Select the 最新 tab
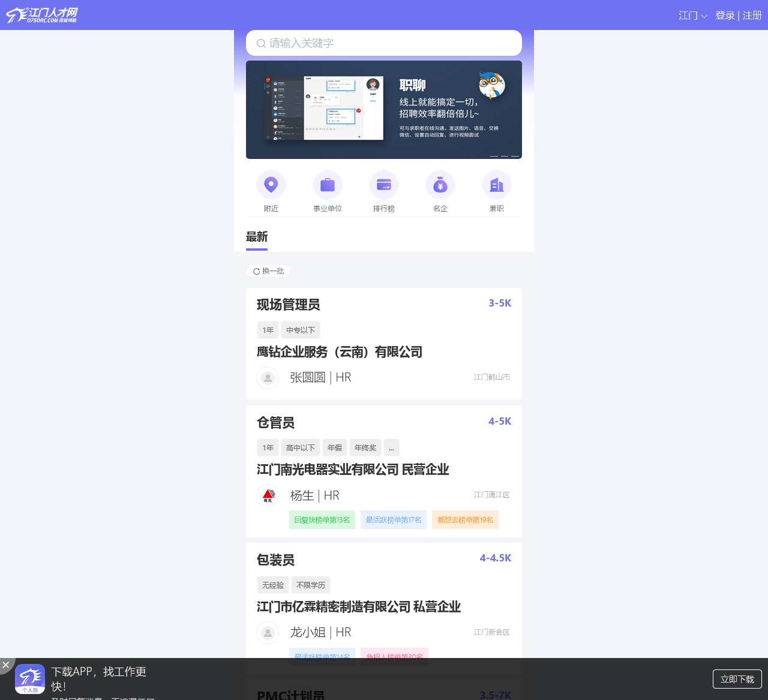Image resolution: width=768 pixels, height=700 pixels. click(257, 237)
